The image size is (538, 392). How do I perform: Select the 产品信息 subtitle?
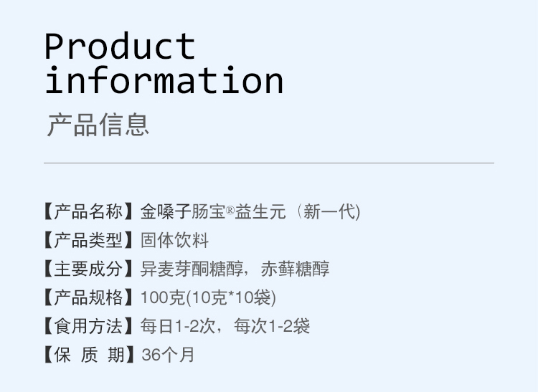click(98, 124)
